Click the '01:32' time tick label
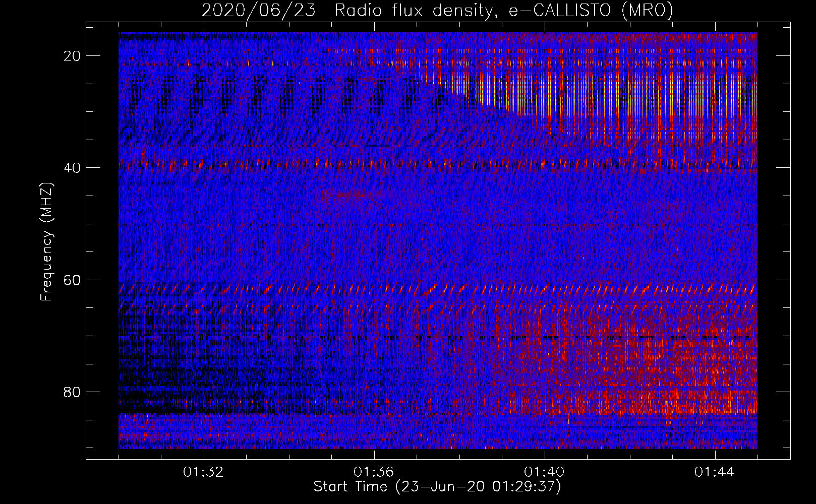 point(204,472)
